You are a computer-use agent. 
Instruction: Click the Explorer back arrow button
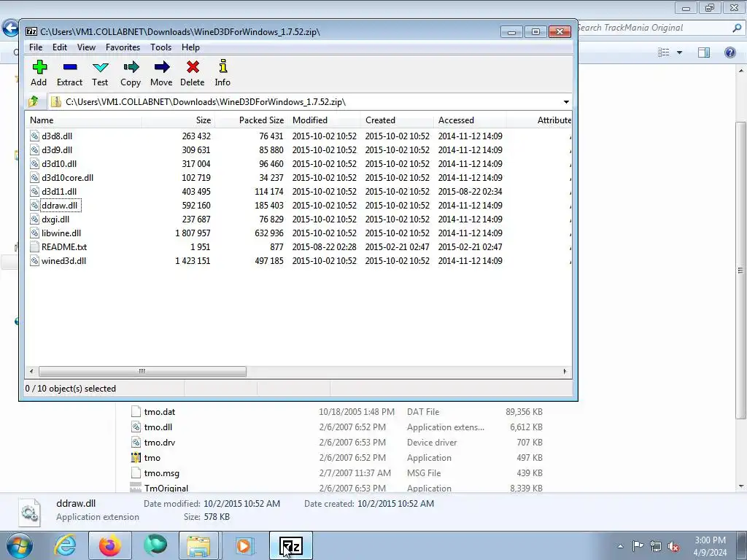click(10, 28)
